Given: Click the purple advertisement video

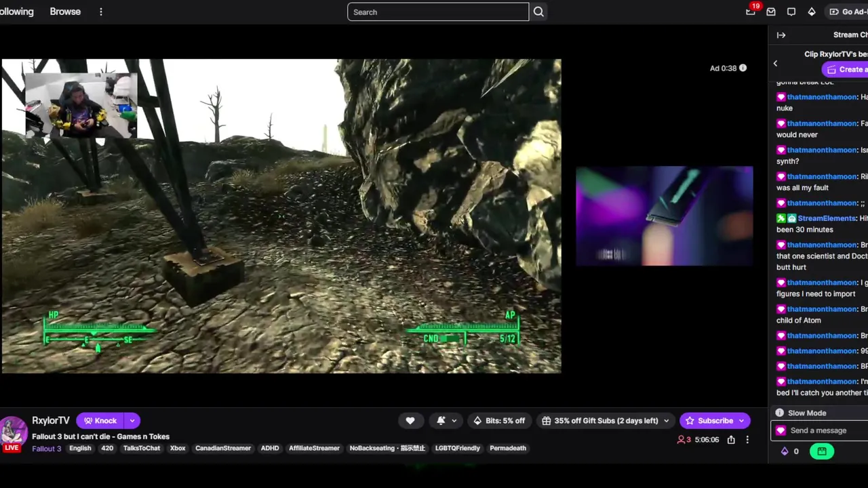Looking at the screenshot, I should pyautogui.click(x=664, y=216).
